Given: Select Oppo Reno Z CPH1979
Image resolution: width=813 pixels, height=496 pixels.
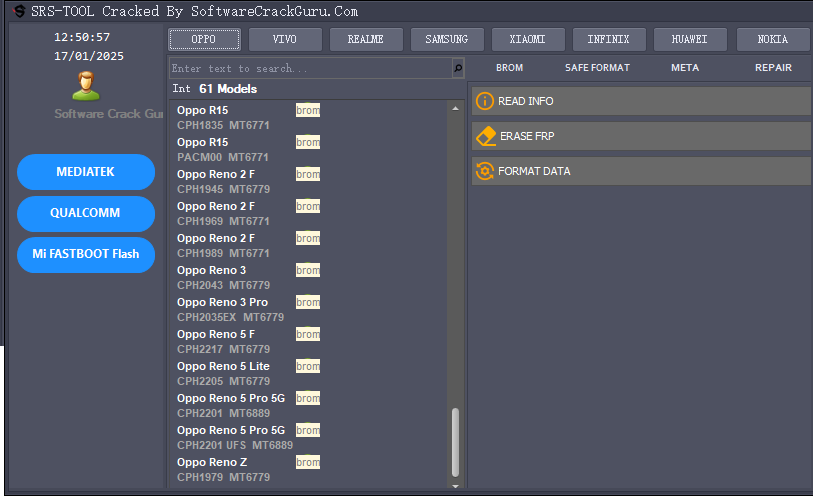Looking at the screenshot, I should pyautogui.click(x=310, y=470).
